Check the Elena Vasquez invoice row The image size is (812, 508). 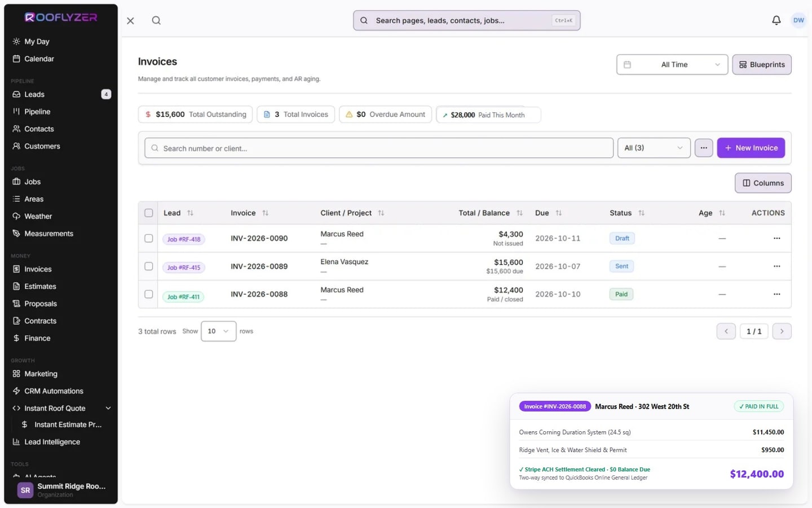[149, 266]
